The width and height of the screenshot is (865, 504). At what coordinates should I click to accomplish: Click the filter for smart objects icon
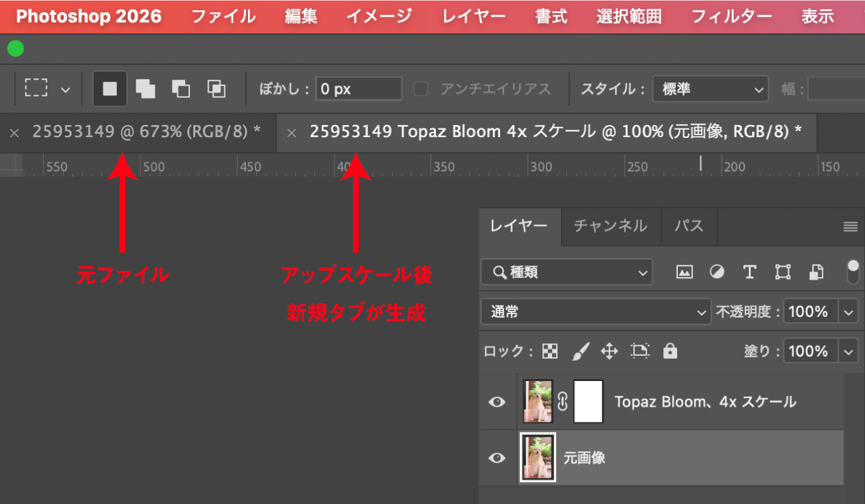point(816,272)
